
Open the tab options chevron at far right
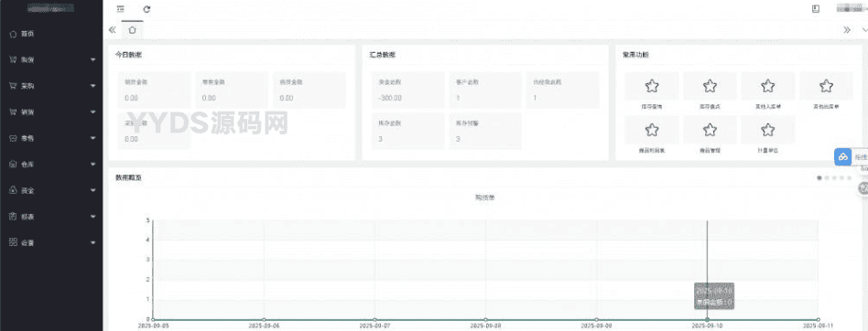pos(864,30)
